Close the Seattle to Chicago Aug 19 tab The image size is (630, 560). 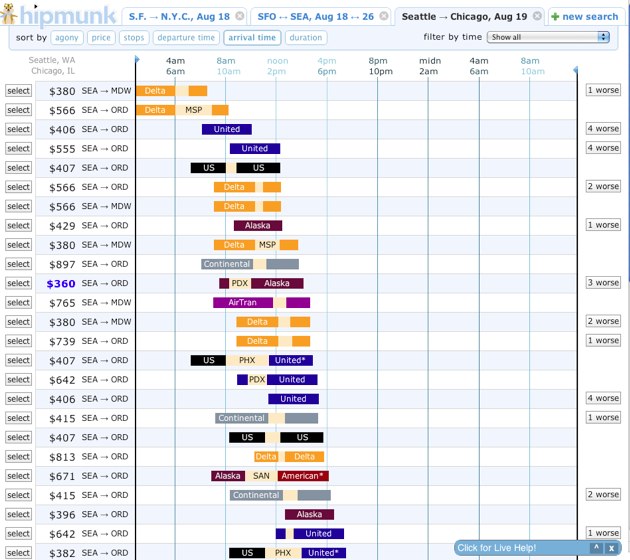pyautogui.click(x=537, y=17)
